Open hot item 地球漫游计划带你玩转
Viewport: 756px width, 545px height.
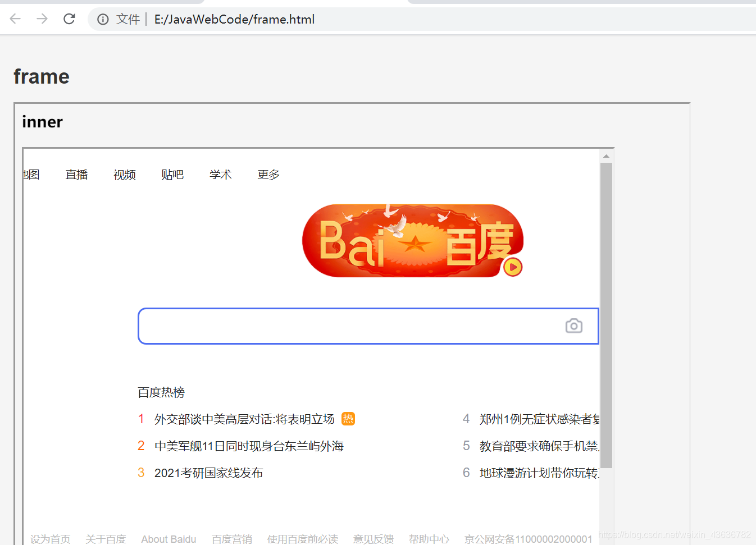pos(539,473)
